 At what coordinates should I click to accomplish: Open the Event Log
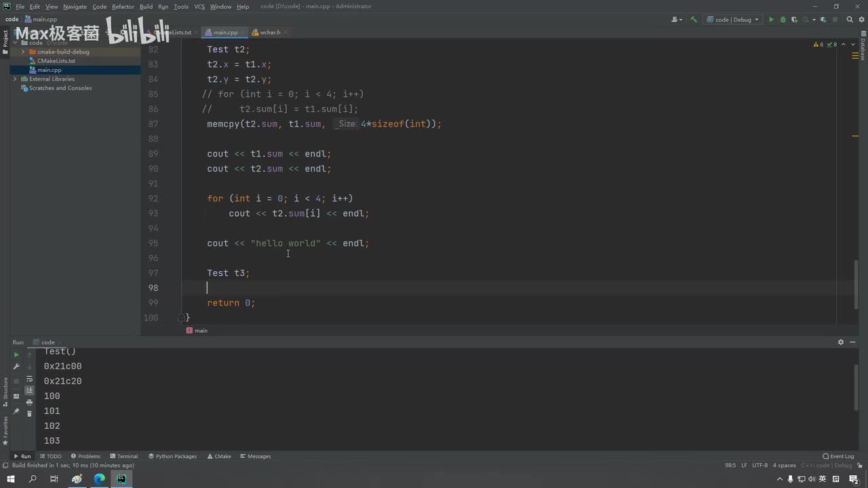(838, 456)
